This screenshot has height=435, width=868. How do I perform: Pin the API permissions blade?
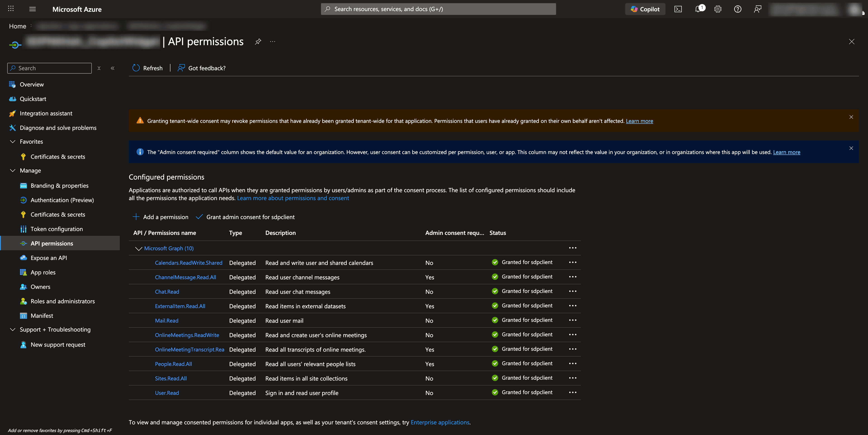[258, 41]
